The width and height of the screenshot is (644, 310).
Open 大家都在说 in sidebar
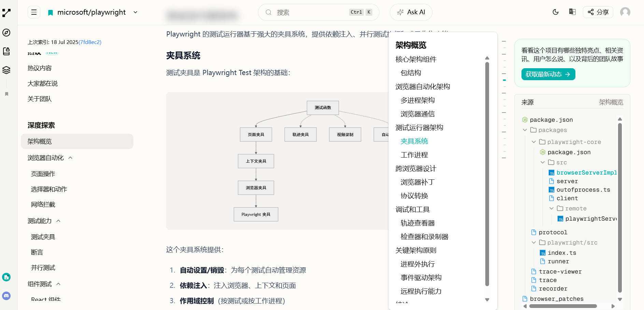(43, 84)
